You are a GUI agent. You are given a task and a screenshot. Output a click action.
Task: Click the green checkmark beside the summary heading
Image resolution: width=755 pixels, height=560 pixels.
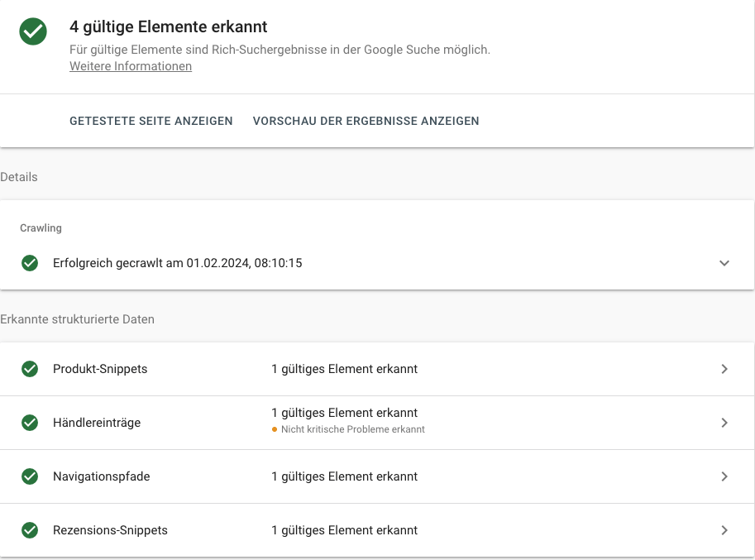tap(32, 33)
